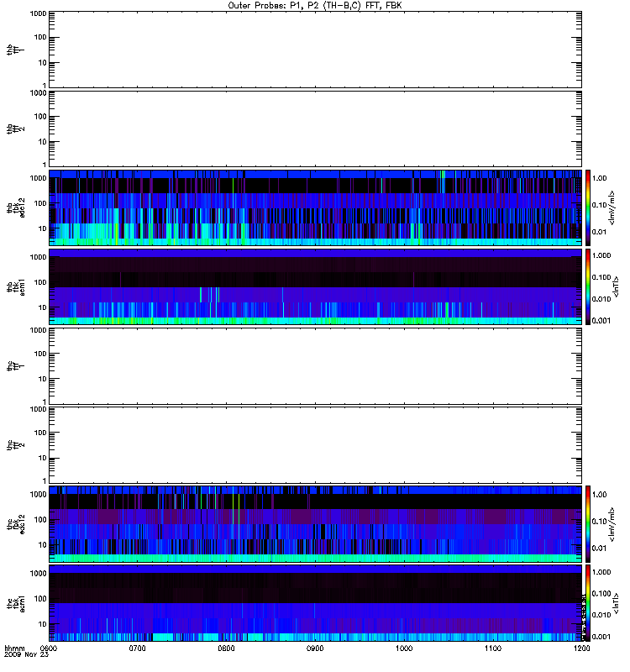The image size is (630, 672).
Task: Click the 'thb fbk edc12' spectrogram panel
Action: click(x=316, y=207)
